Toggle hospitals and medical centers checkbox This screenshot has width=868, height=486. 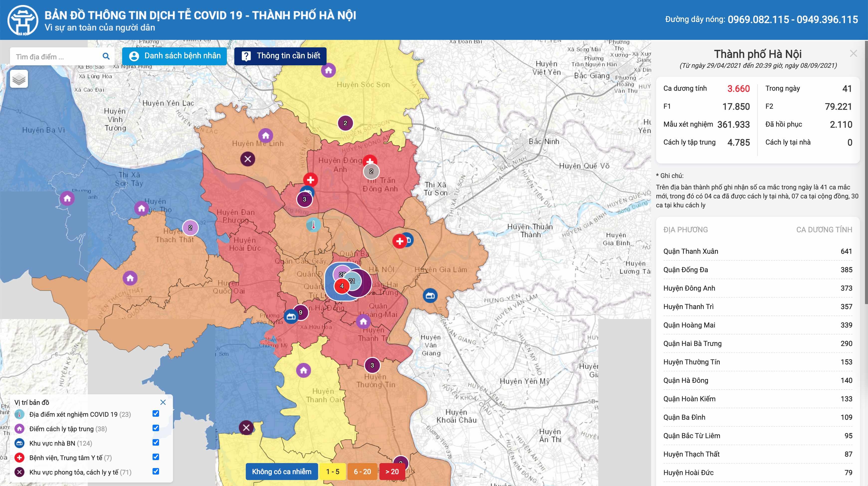coord(156,457)
